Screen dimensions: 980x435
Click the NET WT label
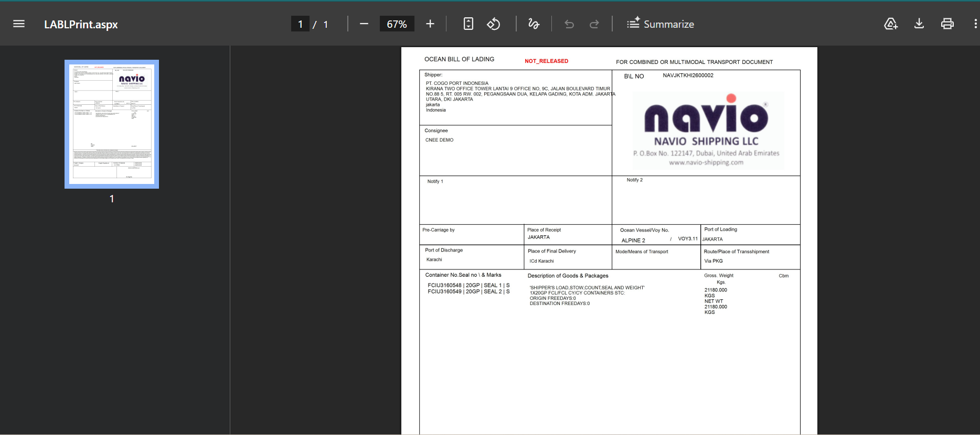click(x=713, y=301)
